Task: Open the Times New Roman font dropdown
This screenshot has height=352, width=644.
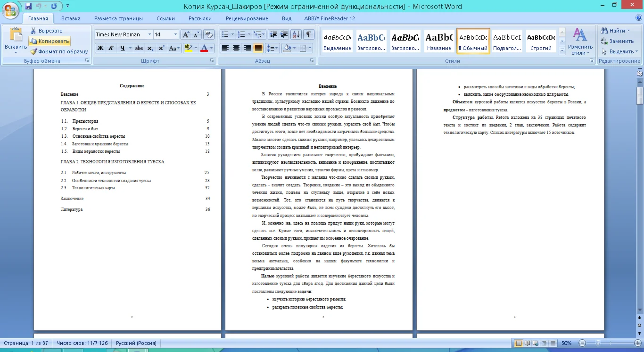Action: (x=149, y=34)
